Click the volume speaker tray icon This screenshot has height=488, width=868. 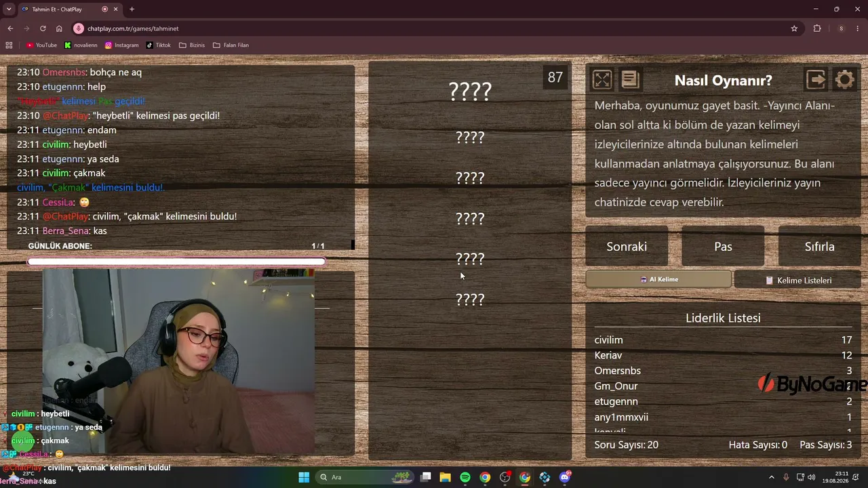coord(812,477)
